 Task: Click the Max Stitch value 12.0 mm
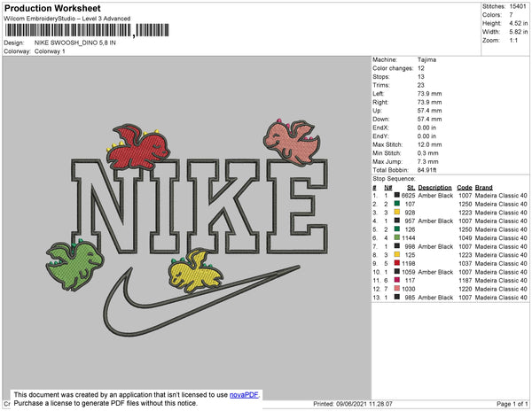pos(429,144)
